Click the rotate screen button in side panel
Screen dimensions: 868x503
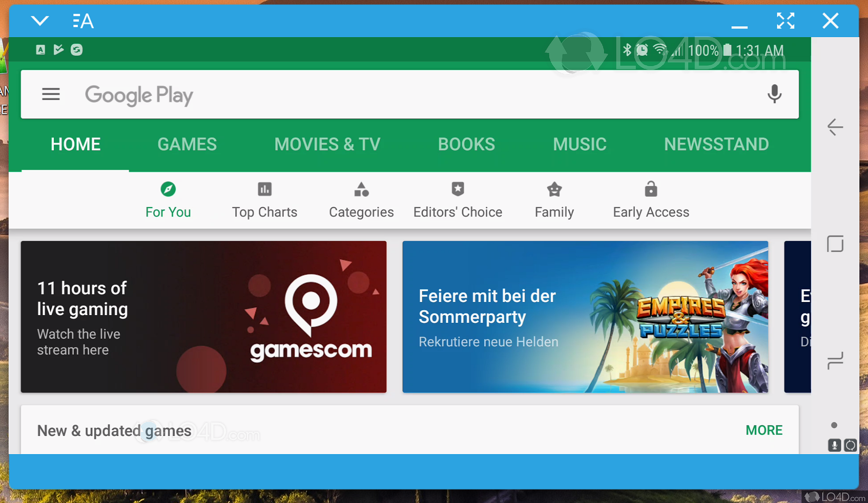(x=850, y=445)
